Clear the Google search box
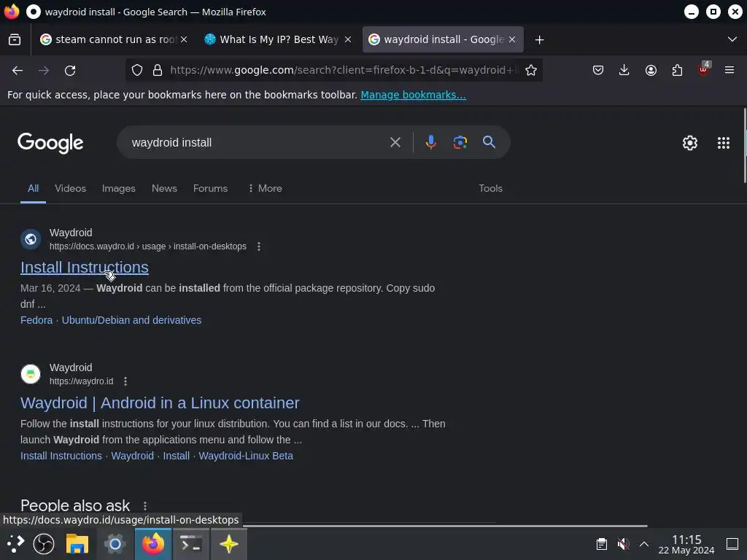This screenshot has width=747, height=560. pos(395,142)
